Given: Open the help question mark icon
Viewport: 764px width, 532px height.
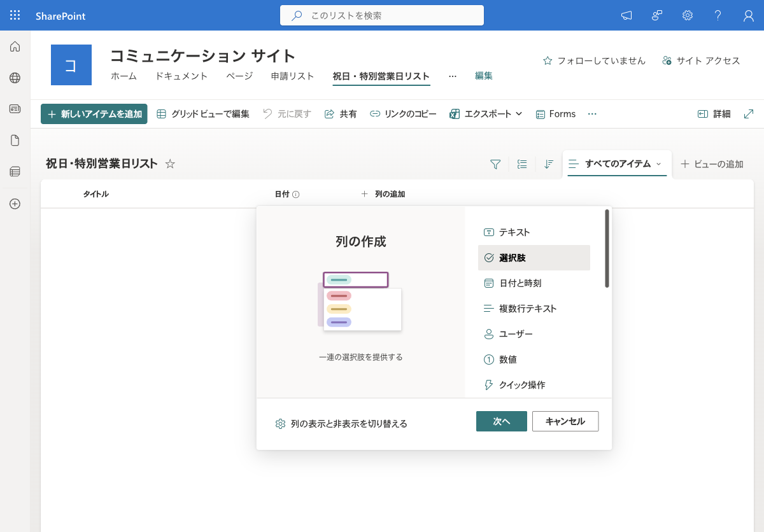Looking at the screenshot, I should pyautogui.click(x=718, y=15).
